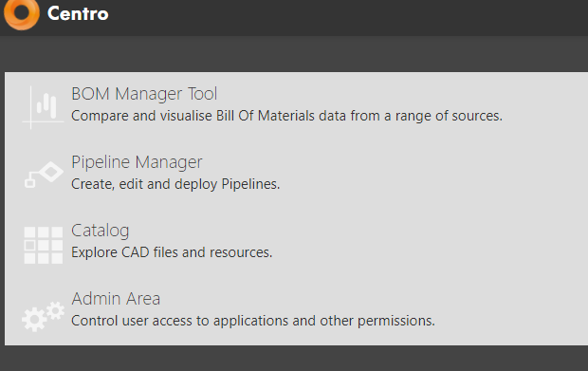Click the 'Explore CAD files and resources' text
Image resolution: width=588 pixels, height=371 pixels.
pyautogui.click(x=172, y=252)
